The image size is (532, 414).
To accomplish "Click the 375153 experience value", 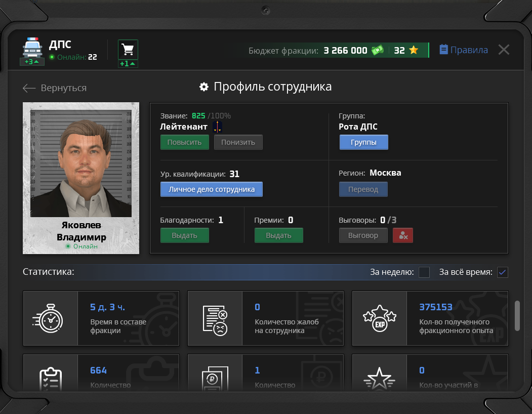I will tap(436, 307).
